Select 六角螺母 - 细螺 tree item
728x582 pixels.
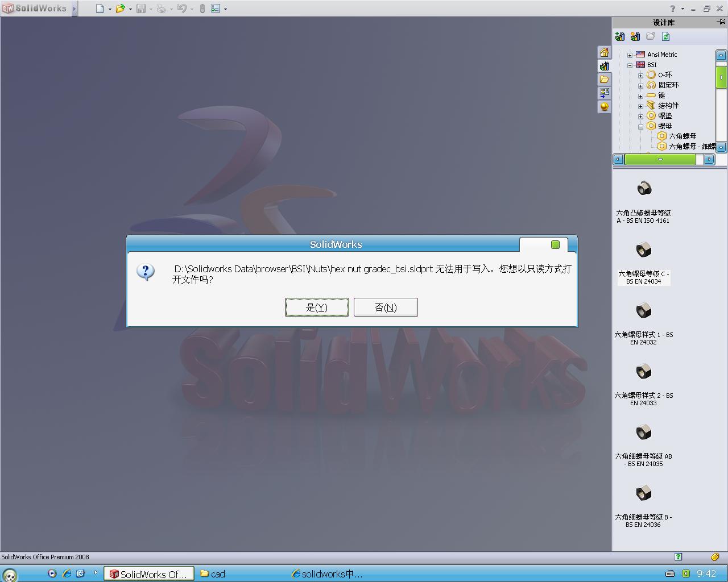tap(692, 147)
